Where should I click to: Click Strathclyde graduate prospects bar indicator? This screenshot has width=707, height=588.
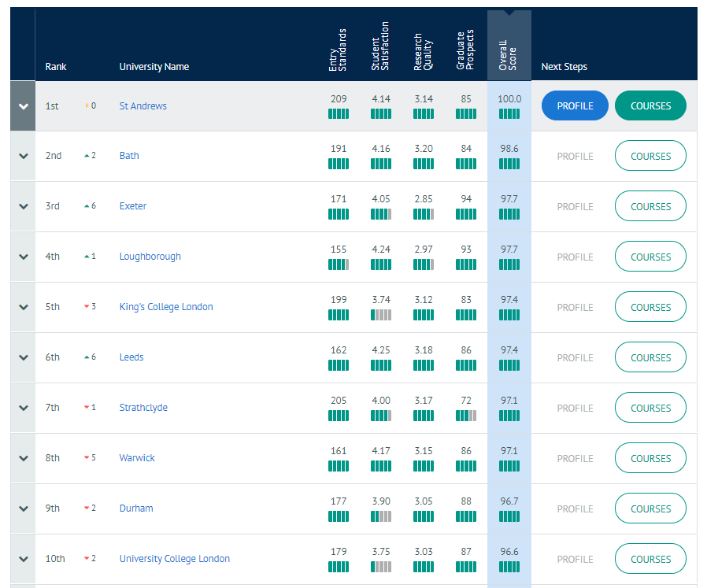click(466, 416)
